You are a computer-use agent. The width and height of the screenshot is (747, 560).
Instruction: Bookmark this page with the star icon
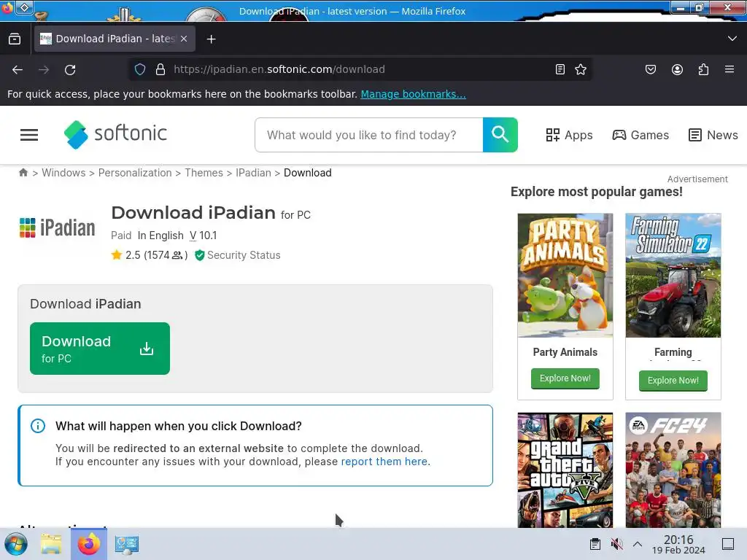[580, 69]
